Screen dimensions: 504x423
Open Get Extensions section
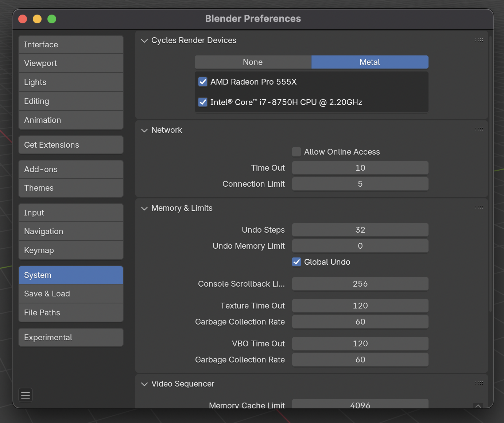click(x=71, y=145)
